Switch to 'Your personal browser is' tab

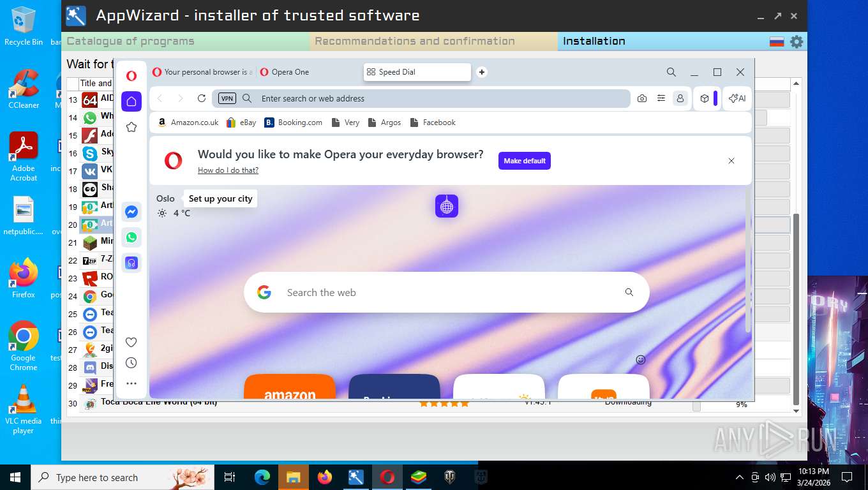204,72
